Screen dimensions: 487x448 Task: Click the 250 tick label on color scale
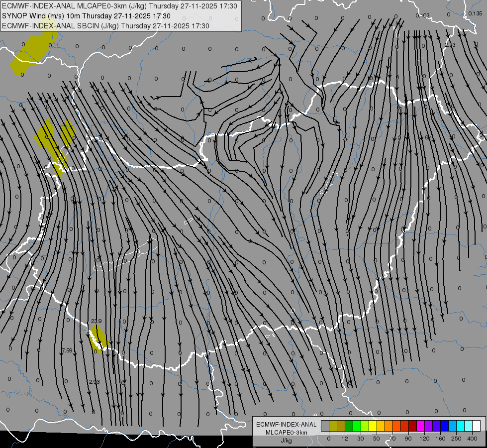(x=456, y=439)
